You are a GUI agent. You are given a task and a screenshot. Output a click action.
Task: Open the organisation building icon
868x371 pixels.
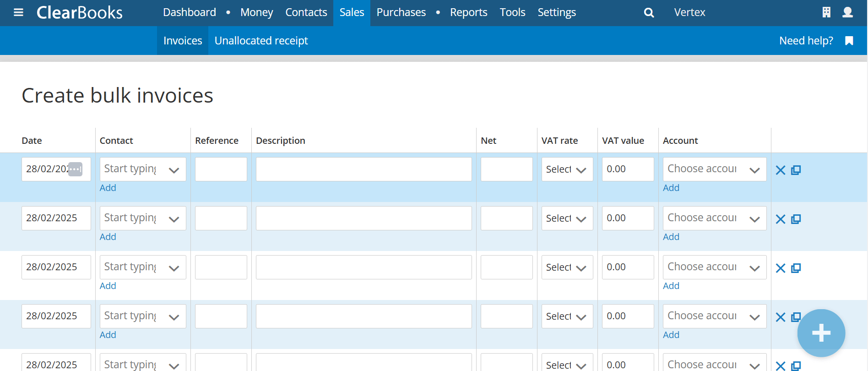click(x=826, y=12)
